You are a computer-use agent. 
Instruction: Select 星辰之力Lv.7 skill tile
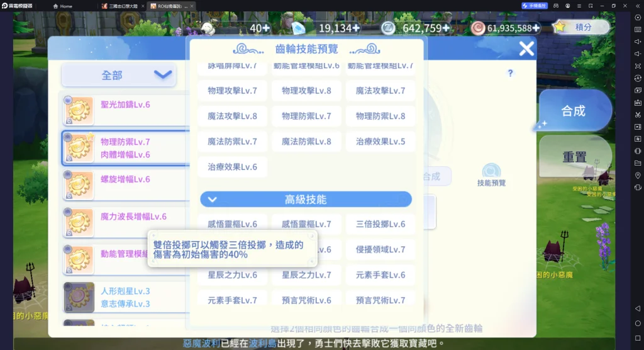306,275
